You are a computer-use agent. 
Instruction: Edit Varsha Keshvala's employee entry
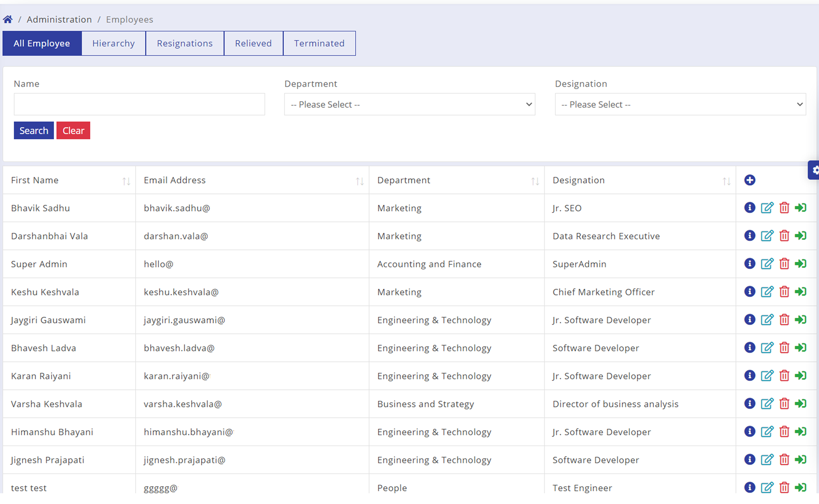pos(767,404)
